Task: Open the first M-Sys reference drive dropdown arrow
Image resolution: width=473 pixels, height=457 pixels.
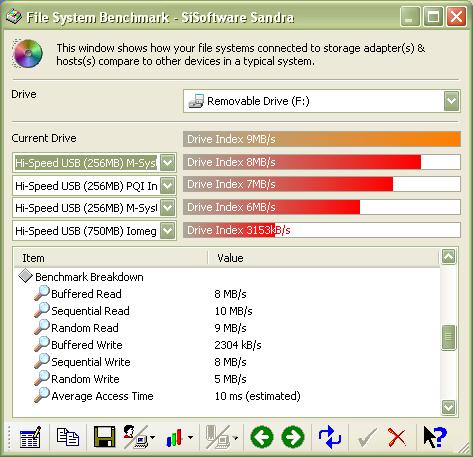Action: [167, 163]
